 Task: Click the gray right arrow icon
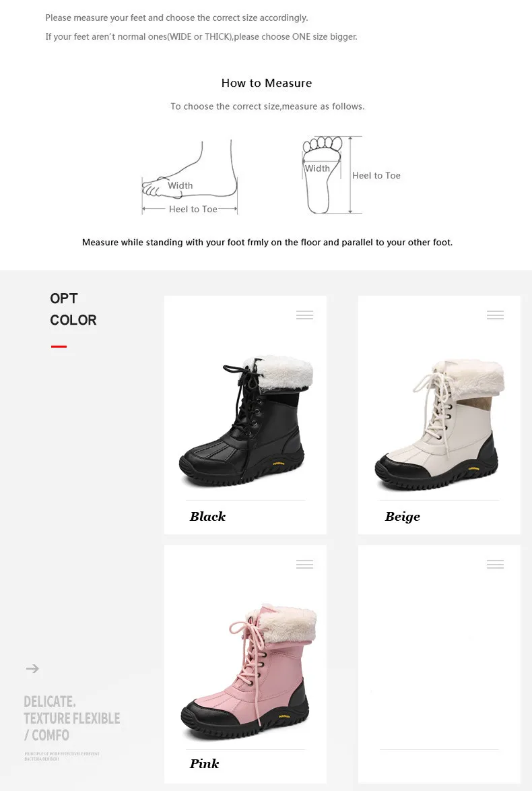[x=32, y=668]
